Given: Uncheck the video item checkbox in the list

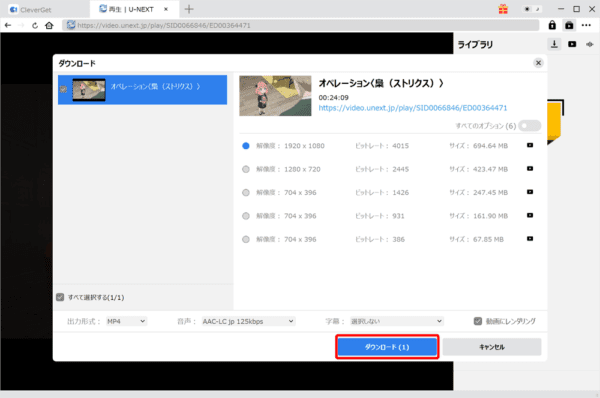Looking at the screenshot, I should pos(63,89).
